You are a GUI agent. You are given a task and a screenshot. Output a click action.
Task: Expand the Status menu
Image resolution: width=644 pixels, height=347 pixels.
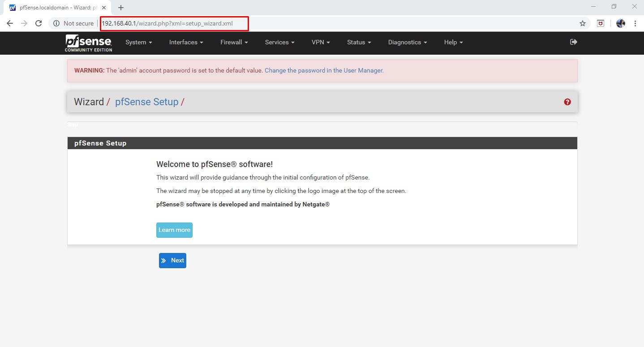click(359, 42)
